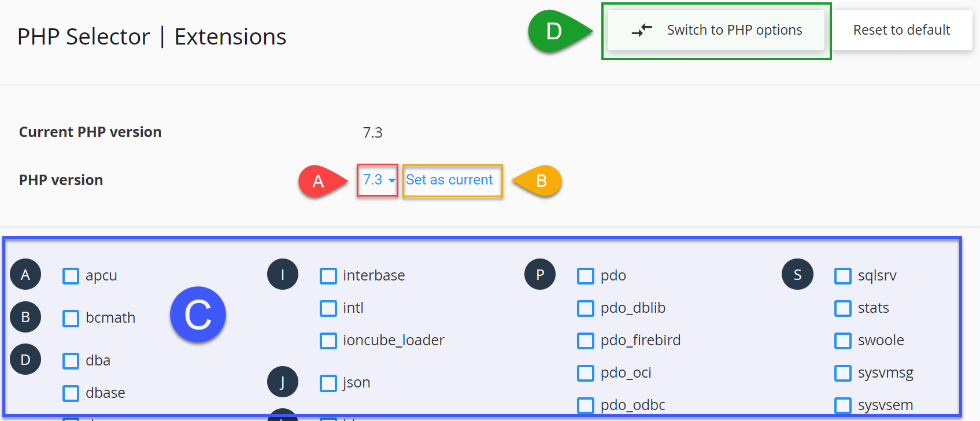Open the PHP version 7.3 dropdown
The height and width of the screenshot is (421, 980).
(x=377, y=180)
